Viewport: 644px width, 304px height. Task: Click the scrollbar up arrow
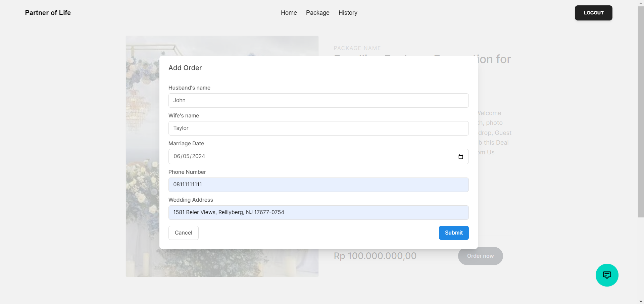[641, 3]
